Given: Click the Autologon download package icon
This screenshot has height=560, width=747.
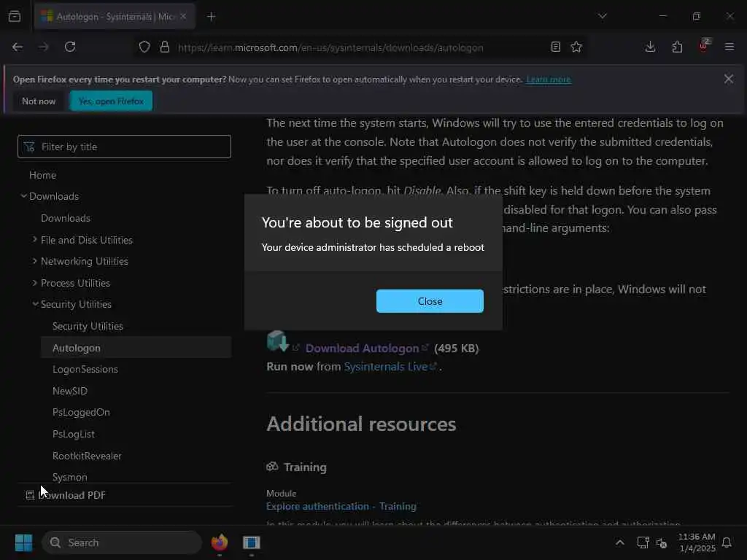Looking at the screenshot, I should pyautogui.click(x=277, y=341).
